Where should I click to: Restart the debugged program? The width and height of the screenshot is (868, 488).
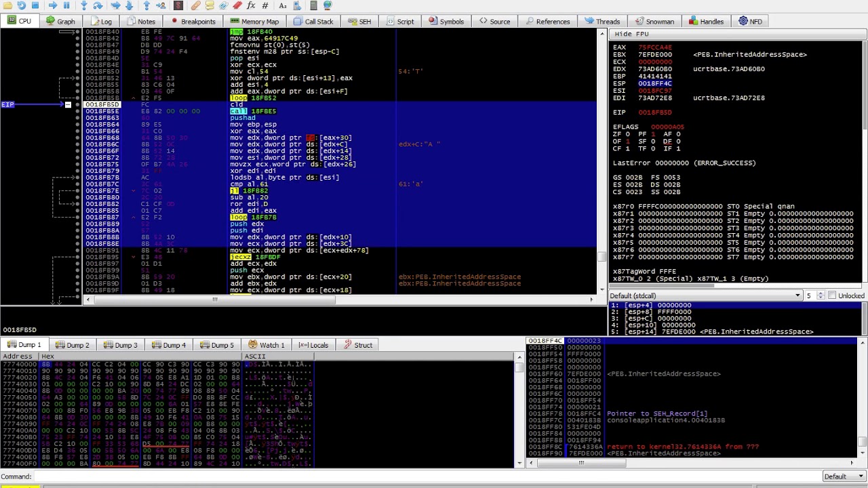pos(21,5)
